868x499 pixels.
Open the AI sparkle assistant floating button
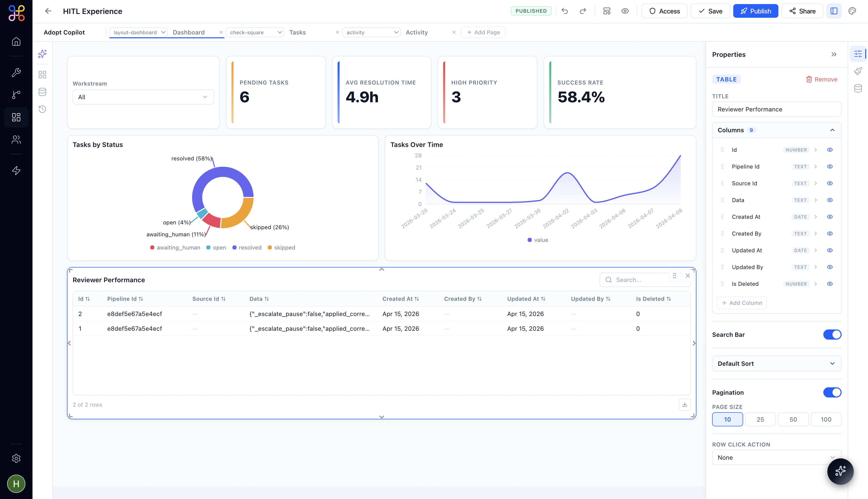pyautogui.click(x=840, y=471)
